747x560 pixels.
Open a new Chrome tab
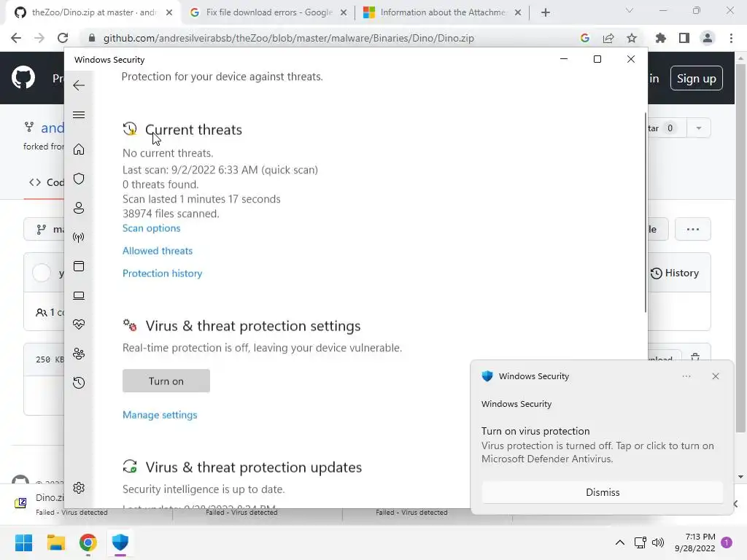546,12
